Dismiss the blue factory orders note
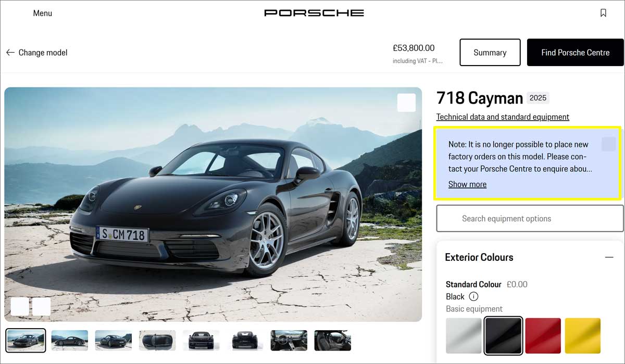 pos(608,144)
